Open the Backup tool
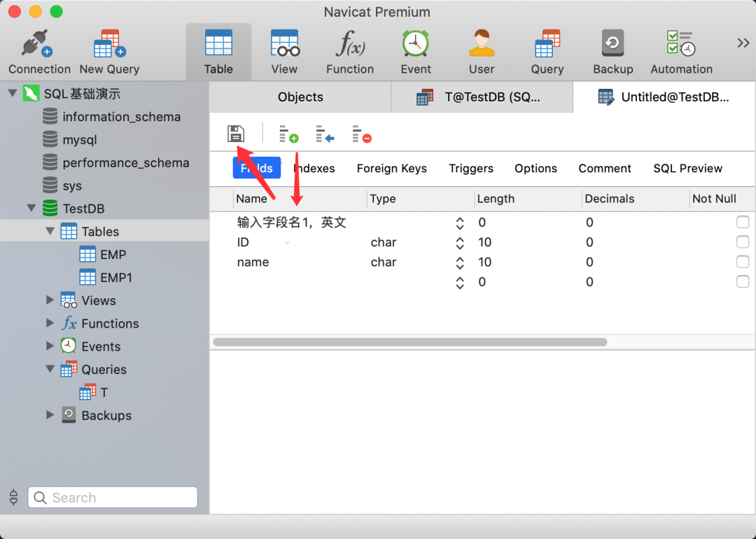756x539 pixels. click(612, 51)
